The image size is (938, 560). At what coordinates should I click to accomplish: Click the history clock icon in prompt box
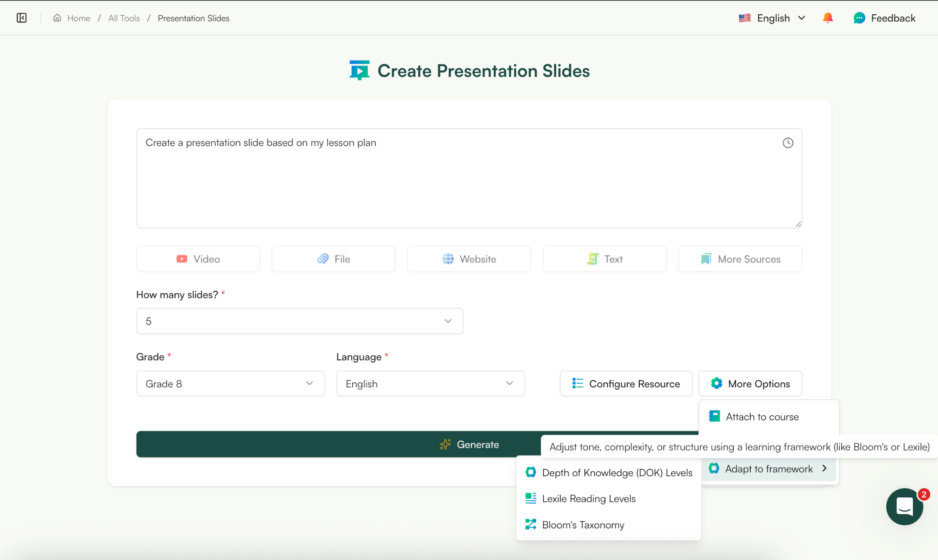[788, 142]
